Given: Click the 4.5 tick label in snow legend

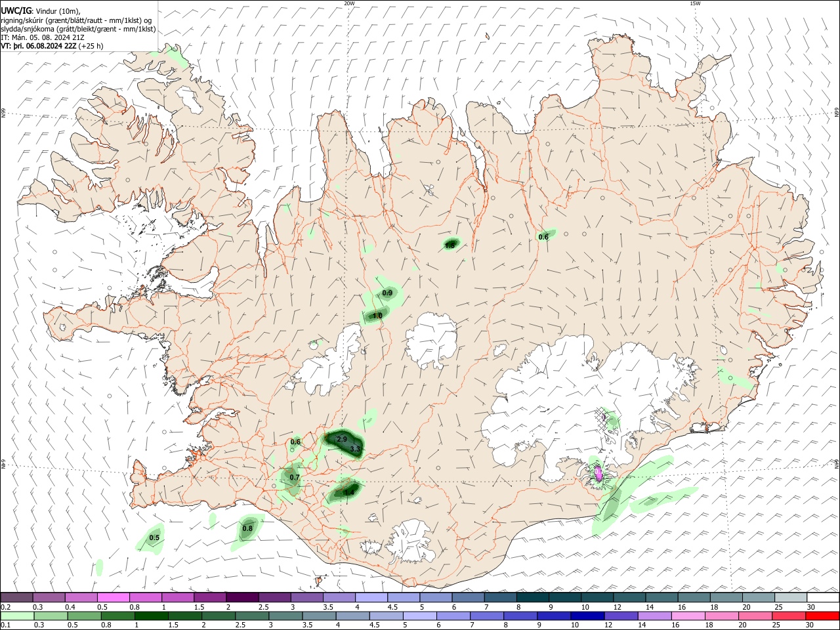Looking at the screenshot, I should (392, 607).
